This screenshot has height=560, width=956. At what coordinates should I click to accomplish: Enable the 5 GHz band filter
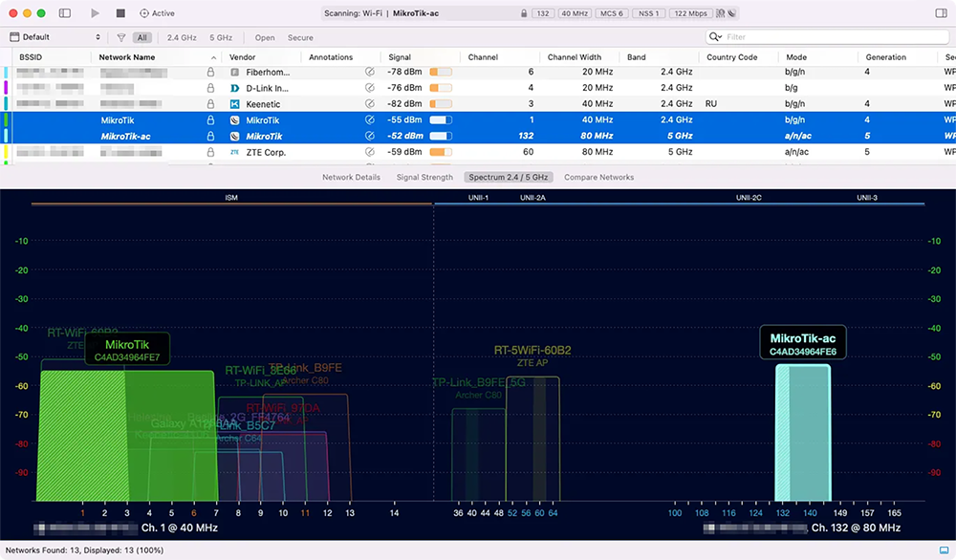[x=221, y=37]
